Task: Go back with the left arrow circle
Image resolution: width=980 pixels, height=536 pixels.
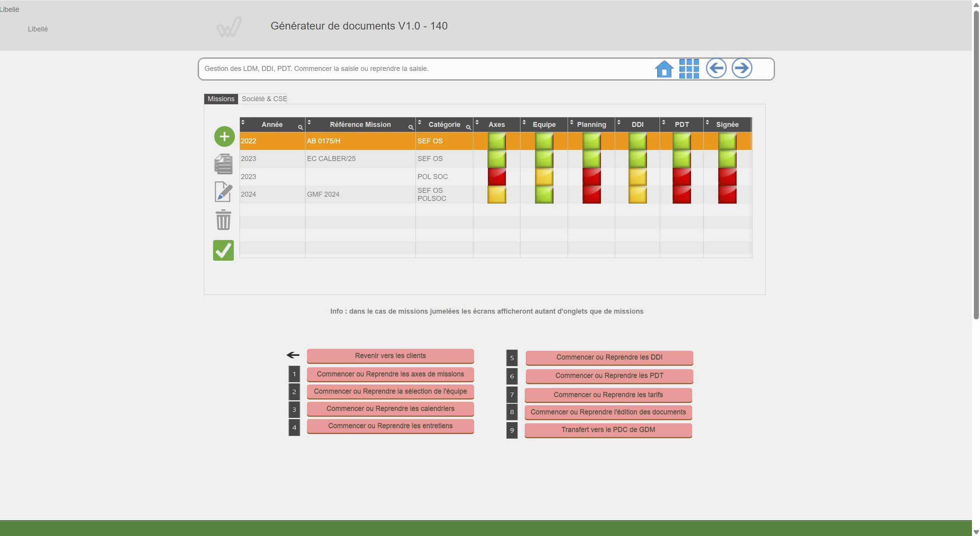Action: coord(716,68)
